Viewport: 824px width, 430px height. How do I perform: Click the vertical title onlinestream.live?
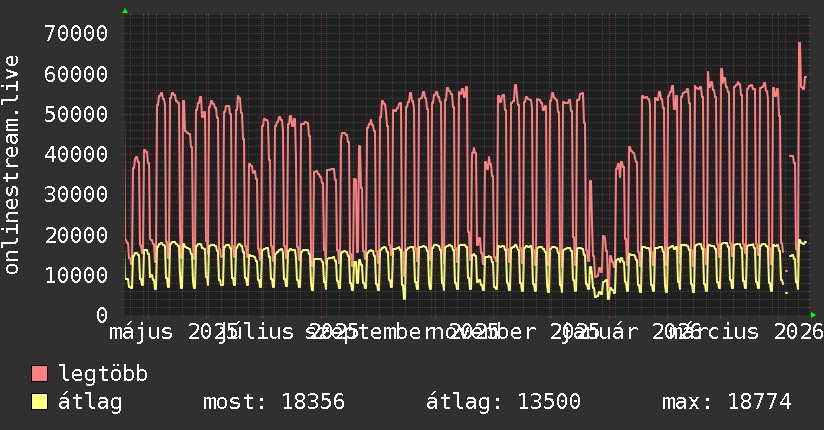pyautogui.click(x=11, y=165)
